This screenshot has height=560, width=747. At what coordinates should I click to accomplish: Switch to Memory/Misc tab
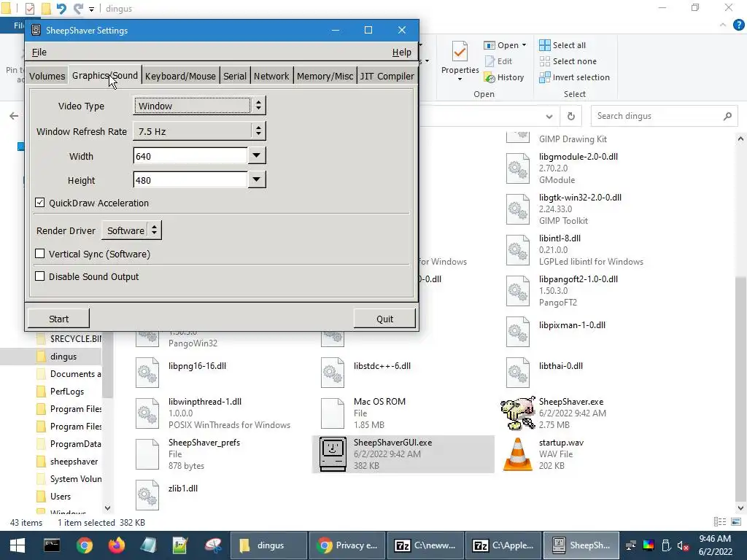click(x=325, y=76)
